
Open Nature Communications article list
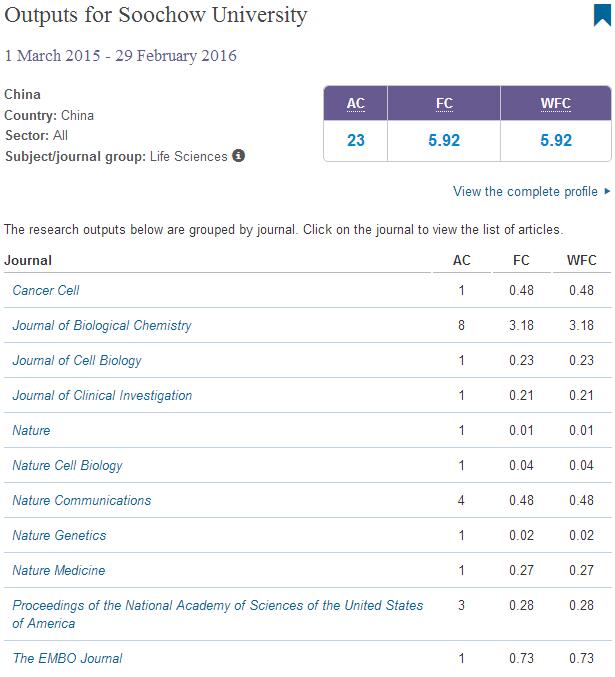(82, 500)
